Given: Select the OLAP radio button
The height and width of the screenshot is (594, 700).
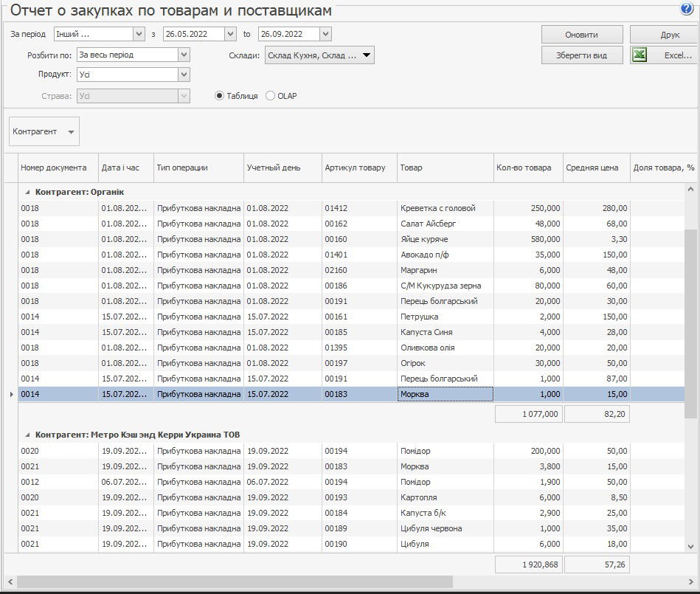Looking at the screenshot, I should click(x=270, y=96).
